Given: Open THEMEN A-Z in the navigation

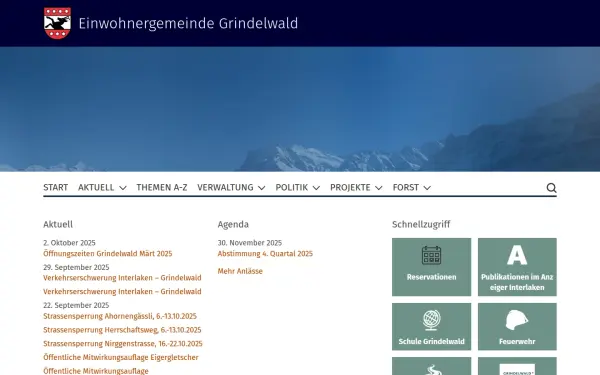Looking at the screenshot, I should click(162, 188).
